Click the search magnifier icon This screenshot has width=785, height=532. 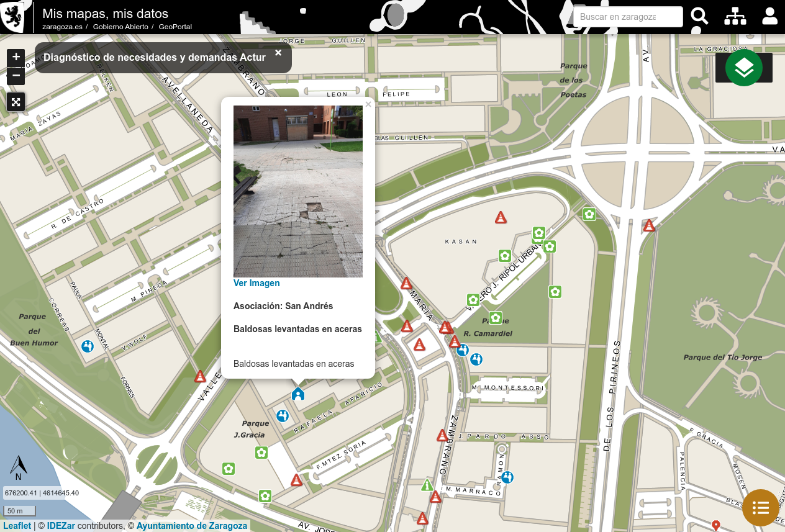pyautogui.click(x=699, y=16)
